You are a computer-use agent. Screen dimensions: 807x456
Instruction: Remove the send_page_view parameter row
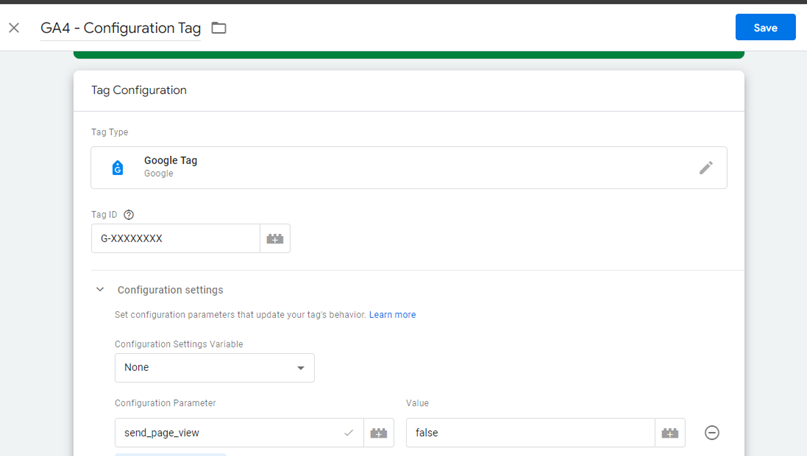click(712, 433)
